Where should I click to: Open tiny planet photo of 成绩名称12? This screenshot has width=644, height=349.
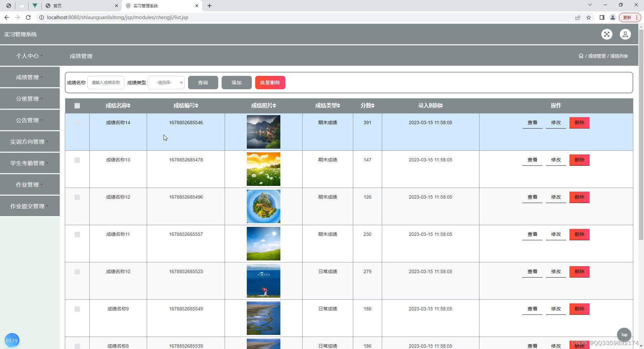(x=264, y=206)
